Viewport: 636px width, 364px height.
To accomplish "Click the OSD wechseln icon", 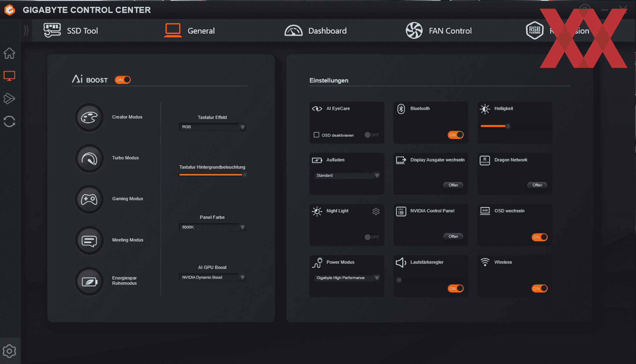I will click(485, 211).
